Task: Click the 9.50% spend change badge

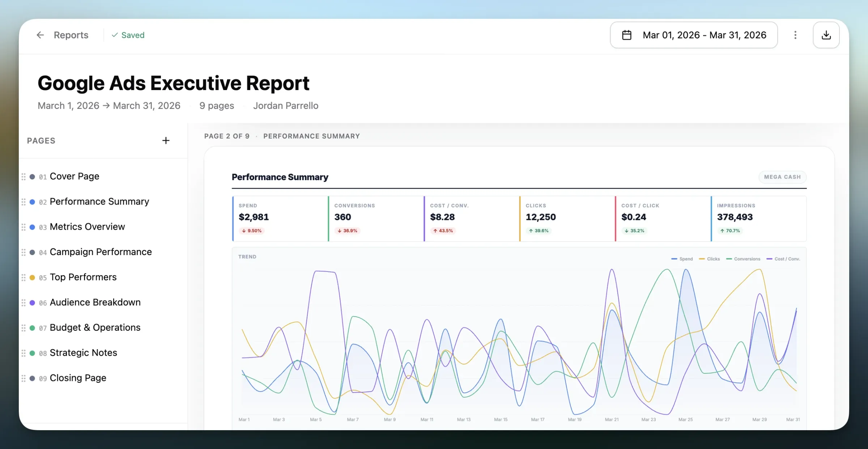Action: click(x=252, y=231)
